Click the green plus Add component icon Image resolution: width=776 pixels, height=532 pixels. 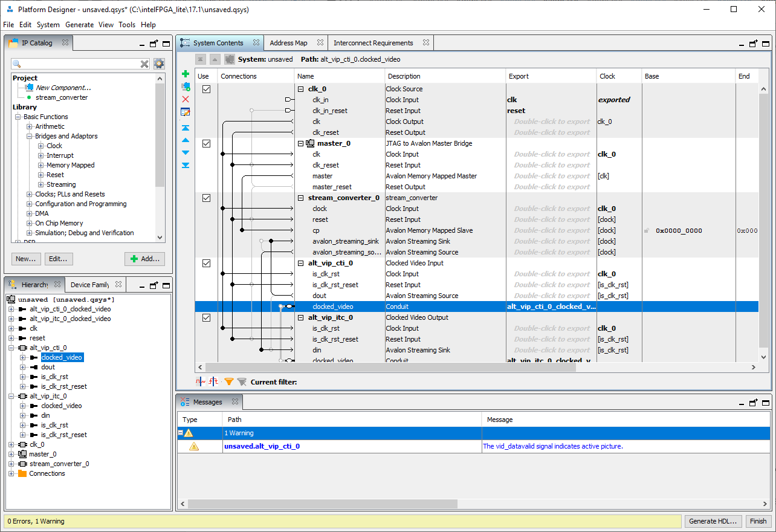click(186, 74)
